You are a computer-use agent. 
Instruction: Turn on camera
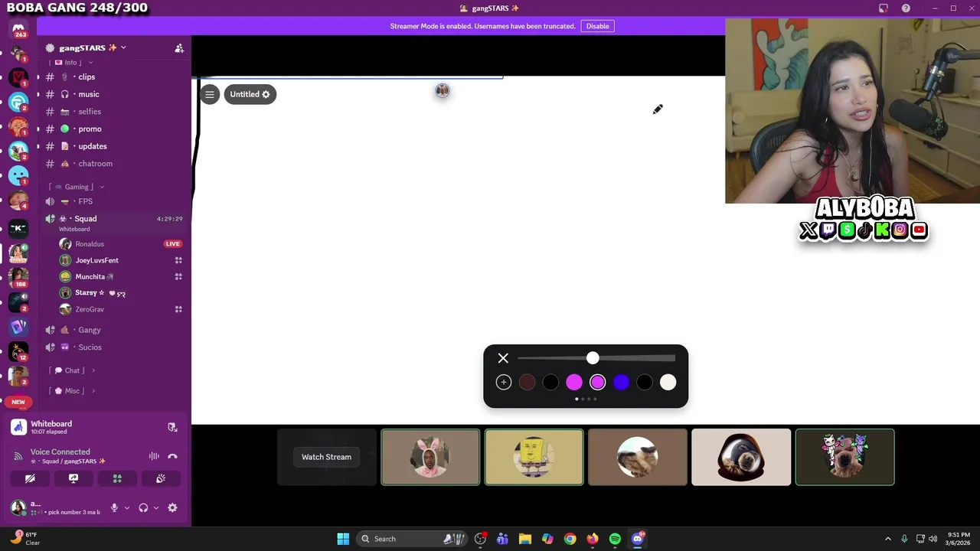click(x=30, y=478)
